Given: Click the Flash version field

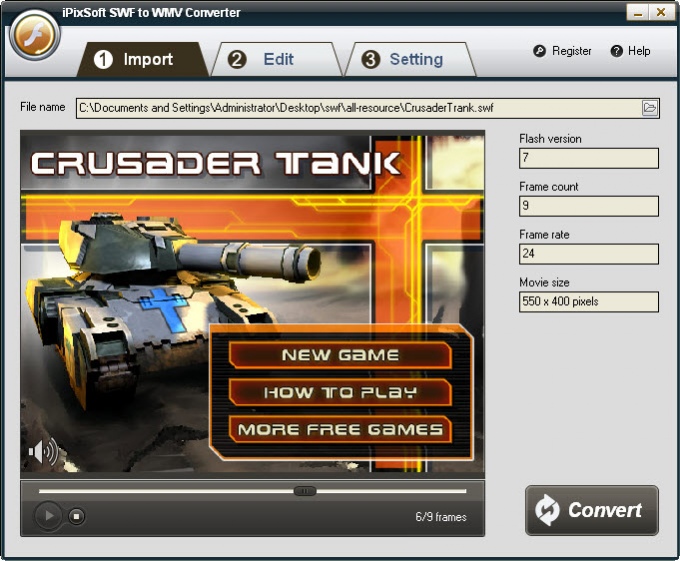Looking at the screenshot, I should click(x=589, y=158).
